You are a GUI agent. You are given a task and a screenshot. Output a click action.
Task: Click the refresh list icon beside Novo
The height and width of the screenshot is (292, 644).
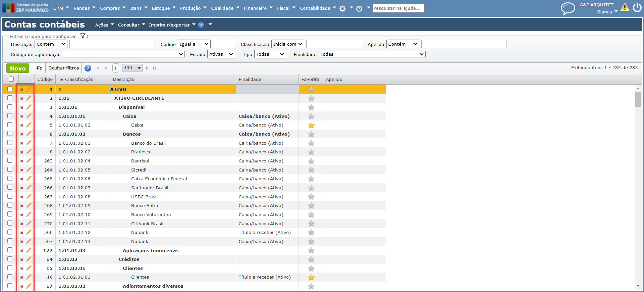39,68
